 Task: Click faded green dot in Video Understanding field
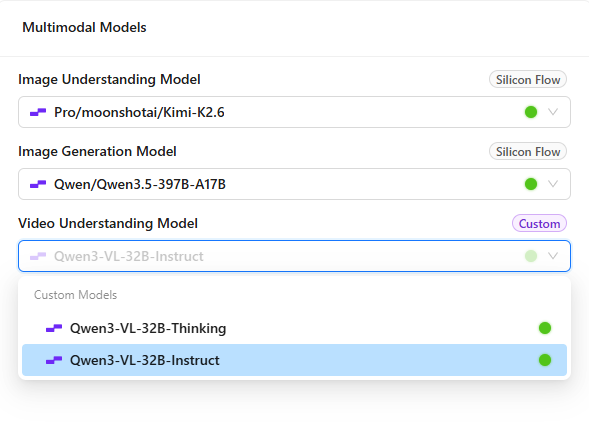(531, 256)
